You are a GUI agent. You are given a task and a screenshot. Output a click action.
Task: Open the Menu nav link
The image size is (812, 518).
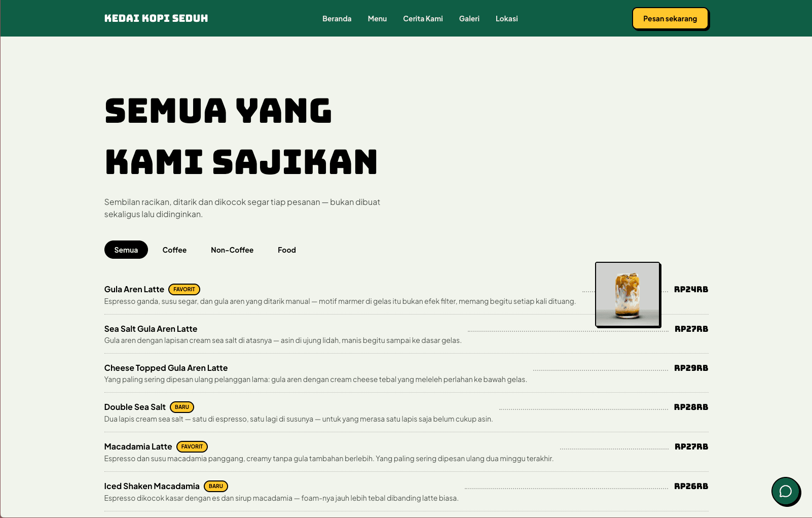tap(377, 19)
